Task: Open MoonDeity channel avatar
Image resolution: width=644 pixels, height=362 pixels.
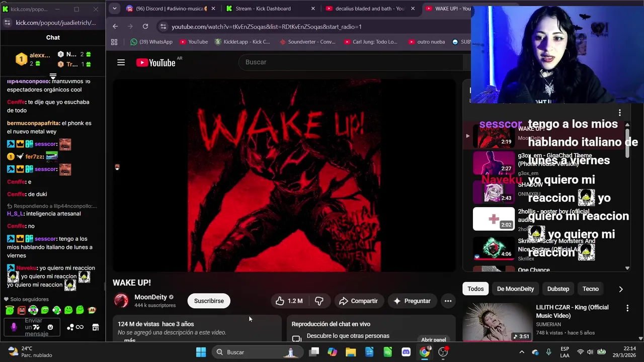Action: [121, 301]
